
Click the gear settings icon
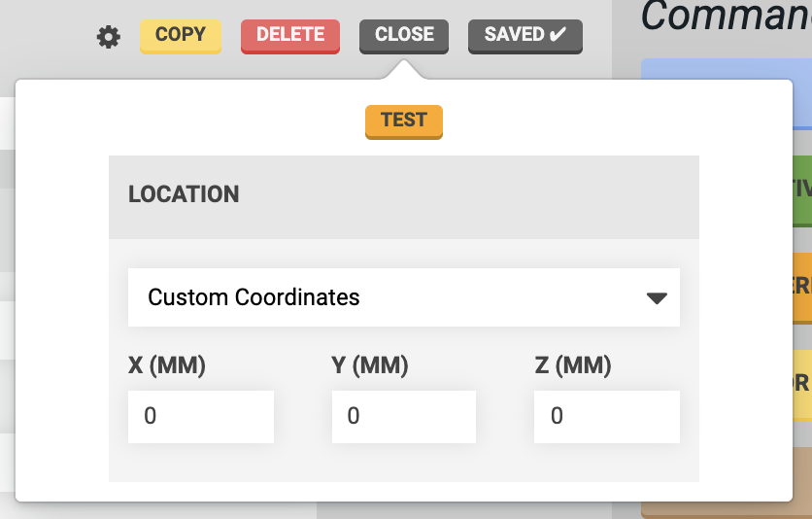click(109, 38)
